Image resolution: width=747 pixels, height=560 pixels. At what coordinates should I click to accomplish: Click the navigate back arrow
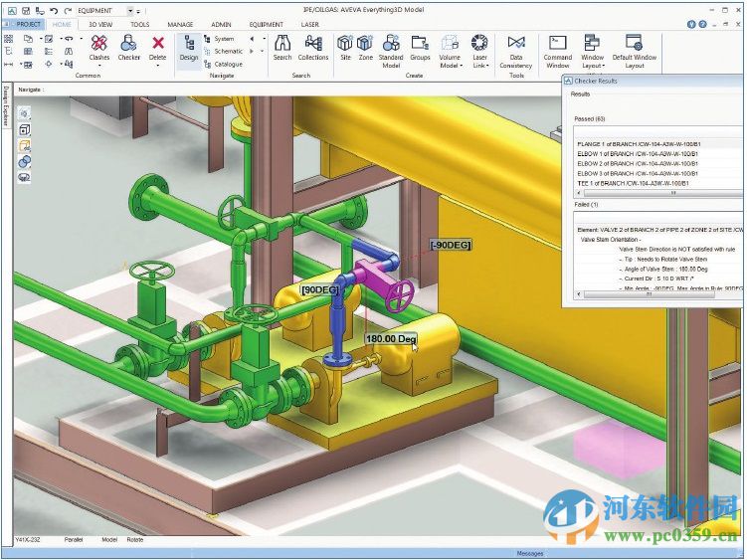pos(252,39)
